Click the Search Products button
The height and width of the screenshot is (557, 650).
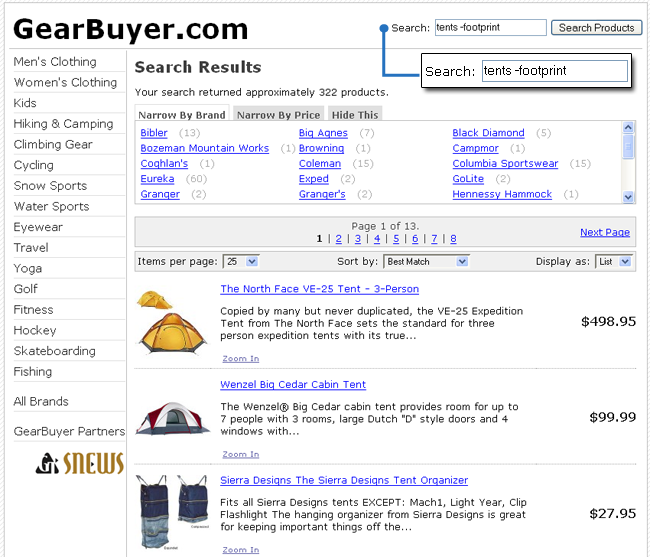[x=596, y=28]
